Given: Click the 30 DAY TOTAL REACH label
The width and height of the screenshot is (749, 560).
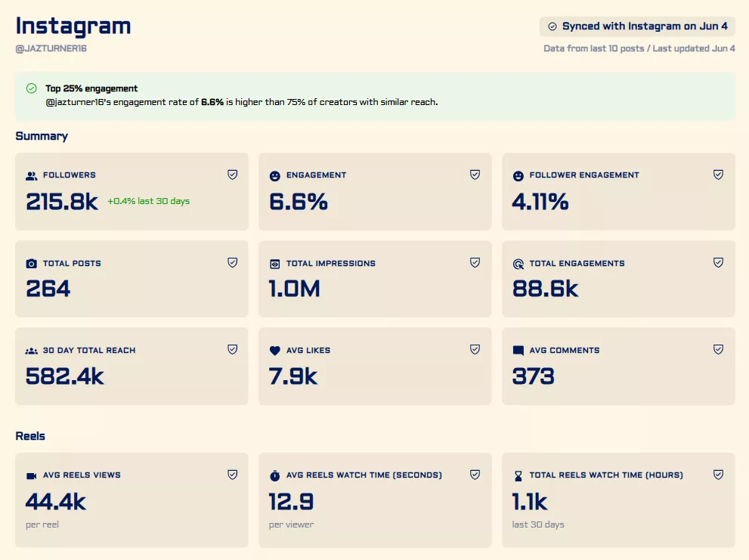Looking at the screenshot, I should pos(89,351).
